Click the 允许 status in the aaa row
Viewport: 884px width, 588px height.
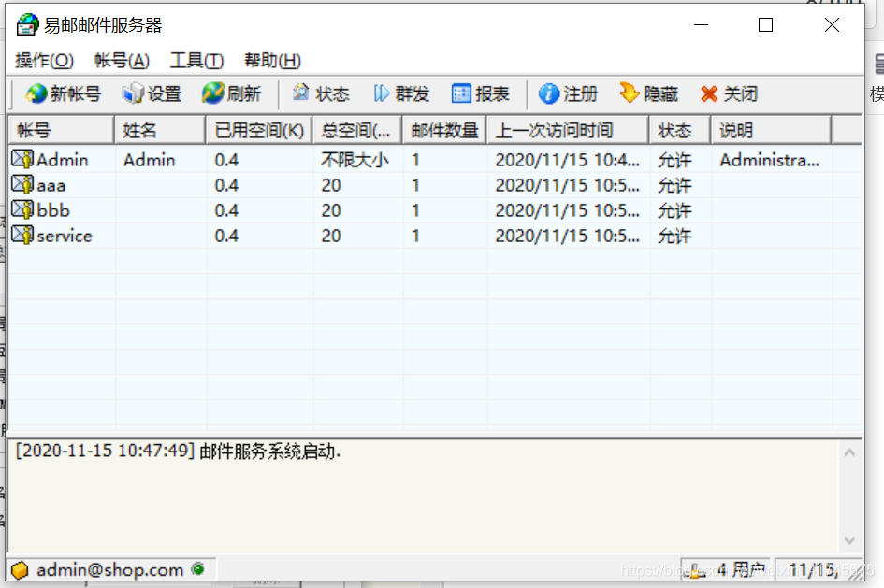tap(674, 185)
